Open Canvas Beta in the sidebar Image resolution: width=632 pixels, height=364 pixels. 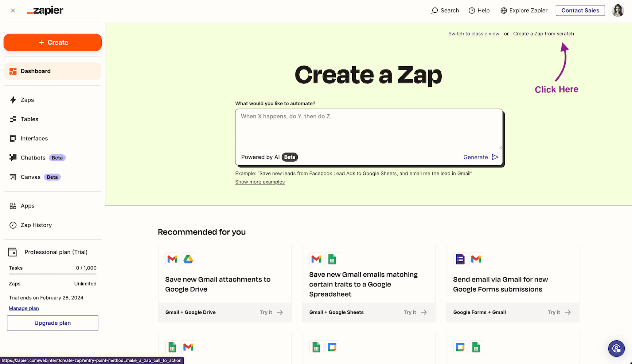tap(53, 177)
